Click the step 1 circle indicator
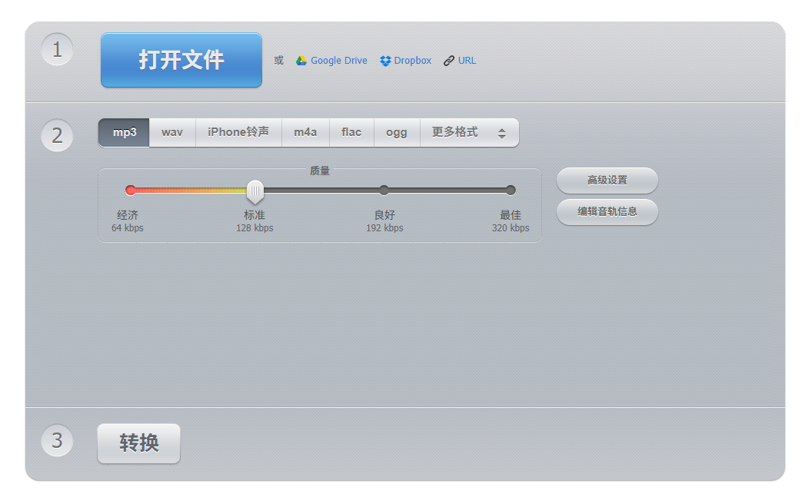 (57, 48)
